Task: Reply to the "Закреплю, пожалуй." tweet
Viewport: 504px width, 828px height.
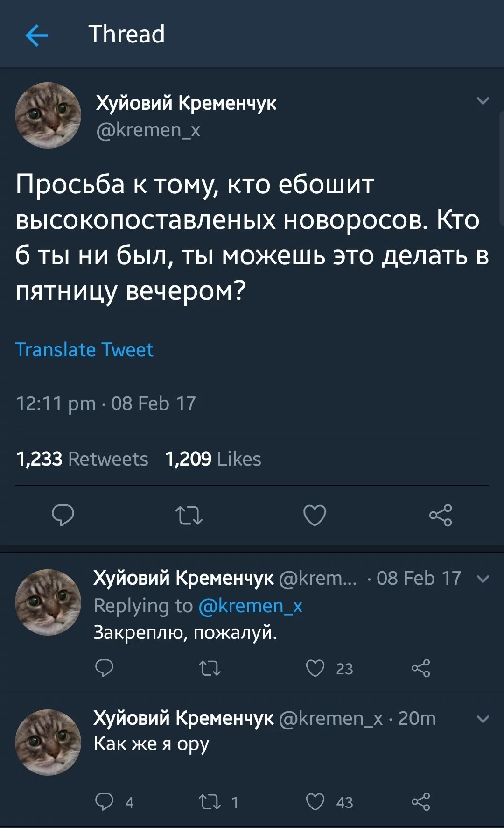Action: (x=104, y=668)
